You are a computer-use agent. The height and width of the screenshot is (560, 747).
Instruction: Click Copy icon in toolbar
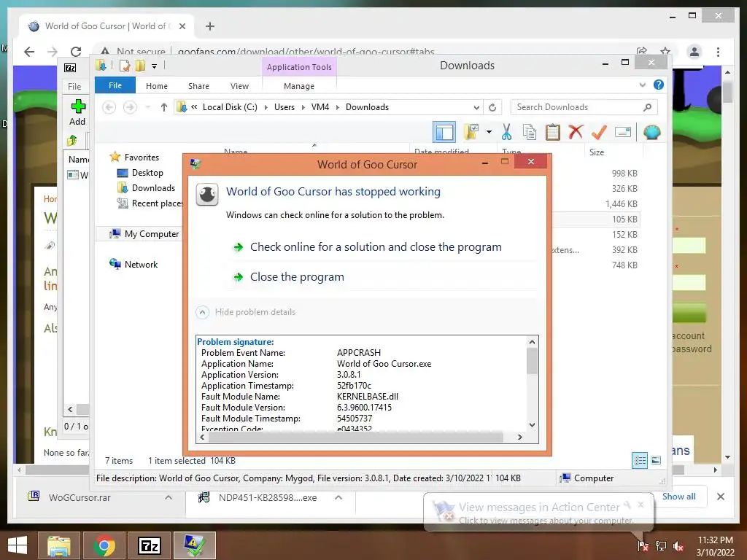click(x=530, y=133)
